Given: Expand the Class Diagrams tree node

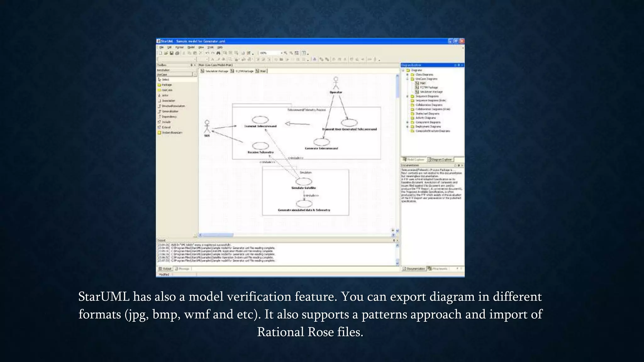Looking at the screenshot, I should click(x=408, y=75).
